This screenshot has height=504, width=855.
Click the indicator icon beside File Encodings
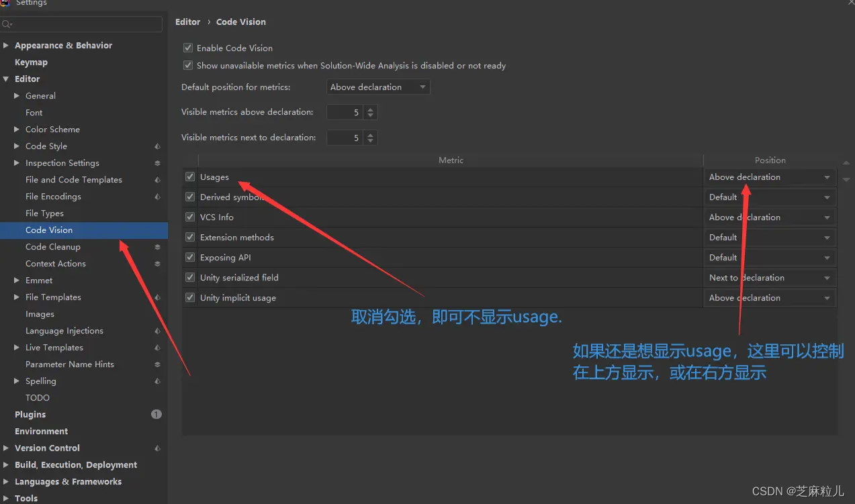coord(156,196)
